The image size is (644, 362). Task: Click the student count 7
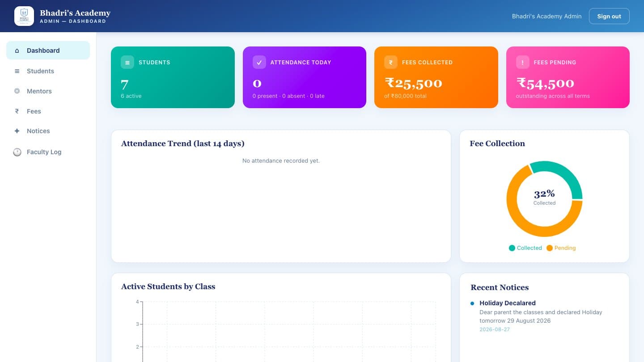(124, 84)
